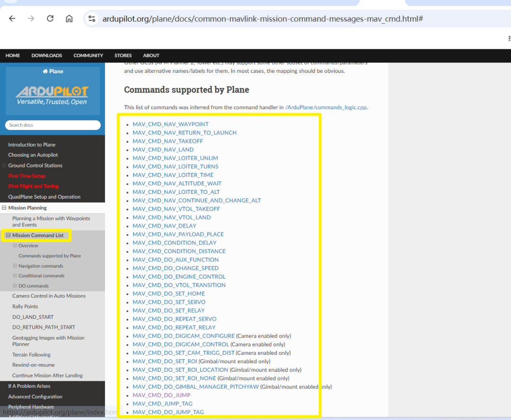
Task: Open MAV_CMD_DO_SET_SERVO link
Action: tap(169, 302)
